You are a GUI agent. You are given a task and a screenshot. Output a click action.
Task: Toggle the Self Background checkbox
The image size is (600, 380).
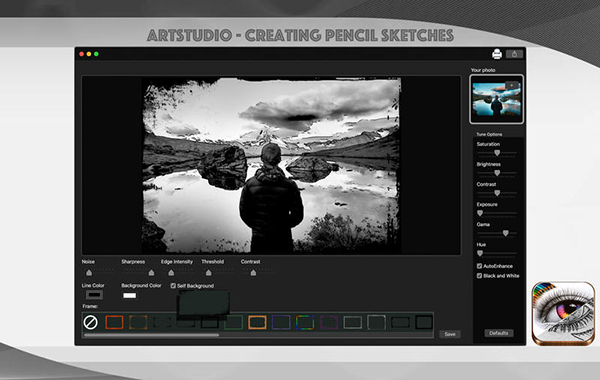[173, 285]
